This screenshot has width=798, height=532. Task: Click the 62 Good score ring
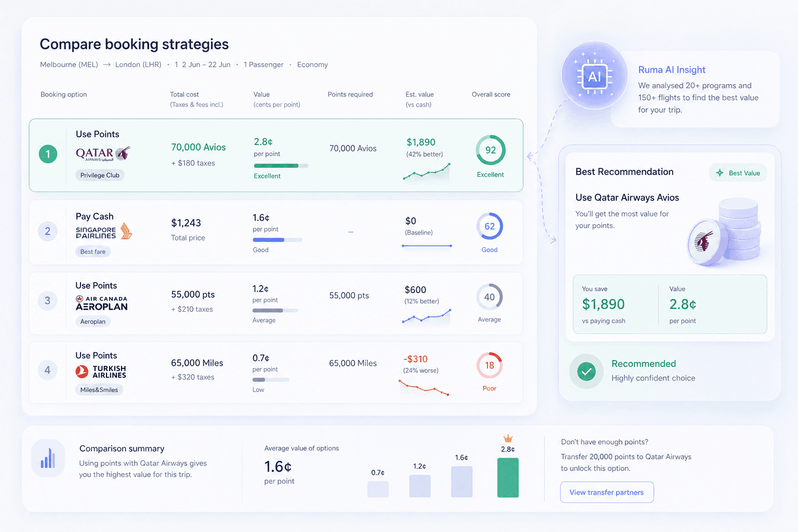[489, 226]
